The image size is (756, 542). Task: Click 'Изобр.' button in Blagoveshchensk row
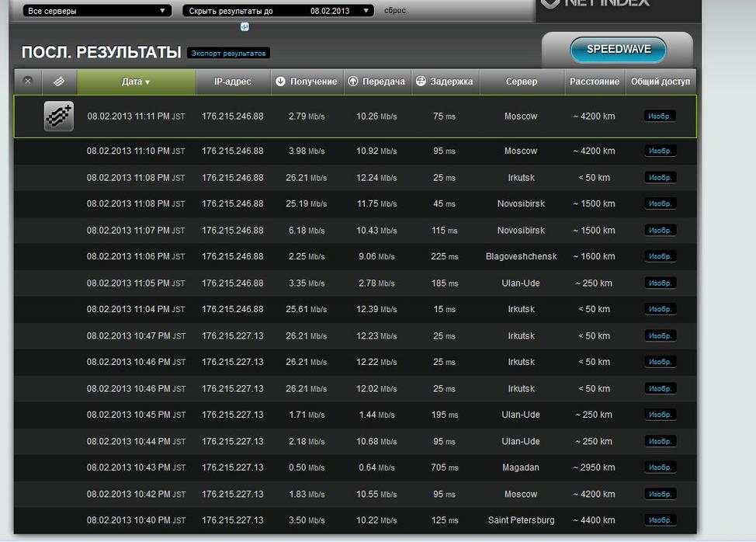click(x=660, y=256)
